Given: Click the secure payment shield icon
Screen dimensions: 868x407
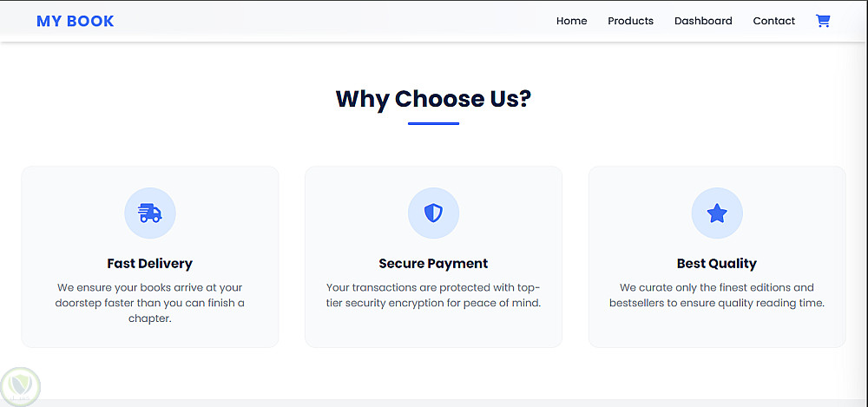Looking at the screenshot, I should (433, 213).
